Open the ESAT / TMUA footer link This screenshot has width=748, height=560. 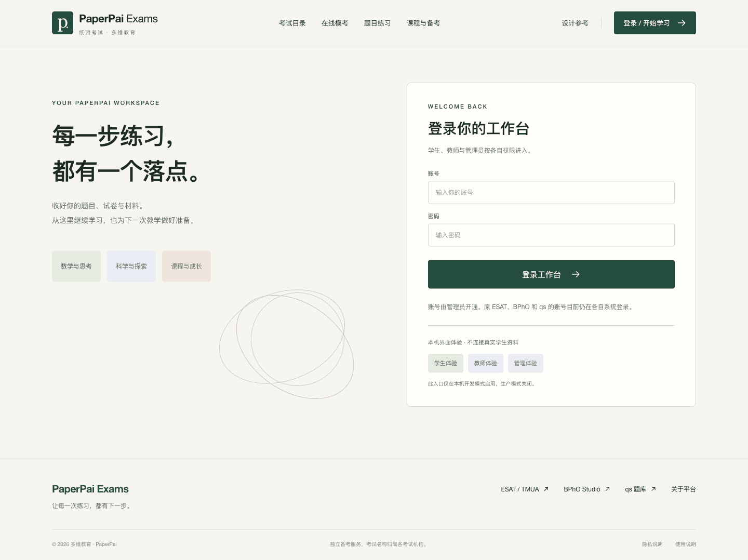[x=525, y=489]
